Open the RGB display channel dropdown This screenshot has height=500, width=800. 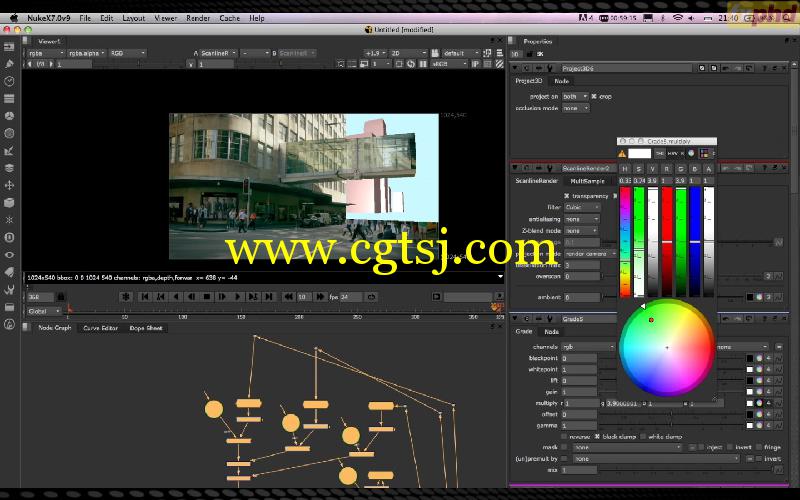[x=128, y=53]
